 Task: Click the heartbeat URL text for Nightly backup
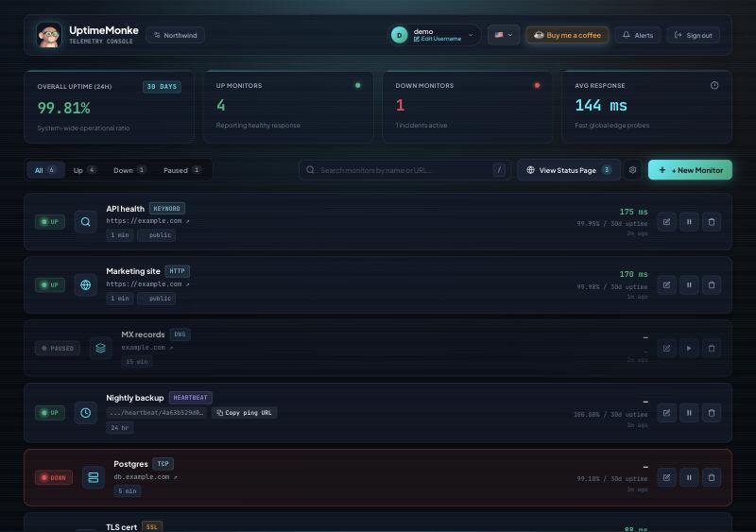156,413
